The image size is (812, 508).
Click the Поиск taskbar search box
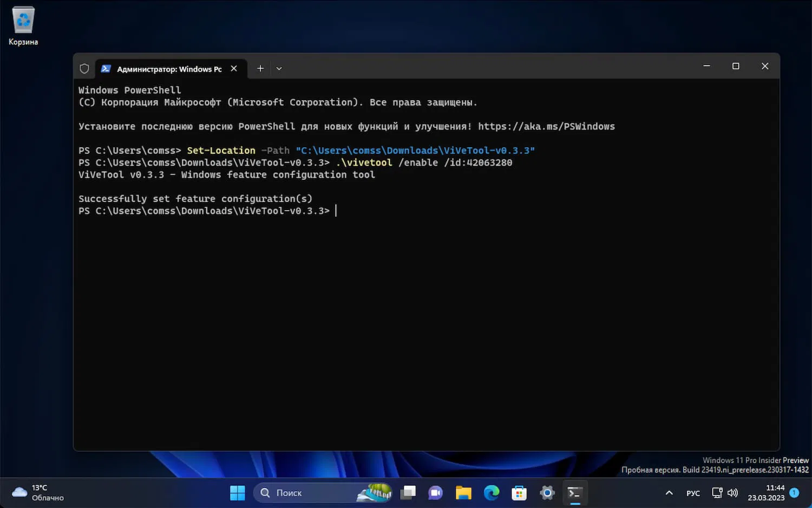323,493
